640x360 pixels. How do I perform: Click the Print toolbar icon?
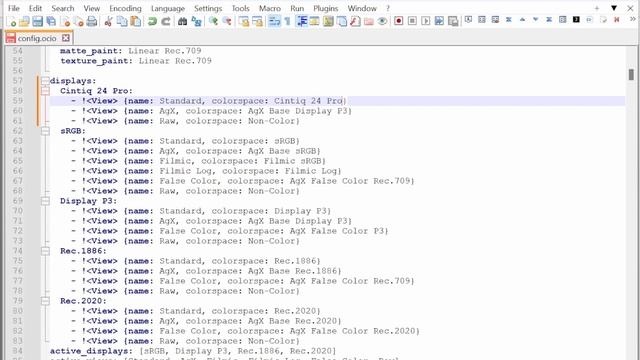click(92, 21)
